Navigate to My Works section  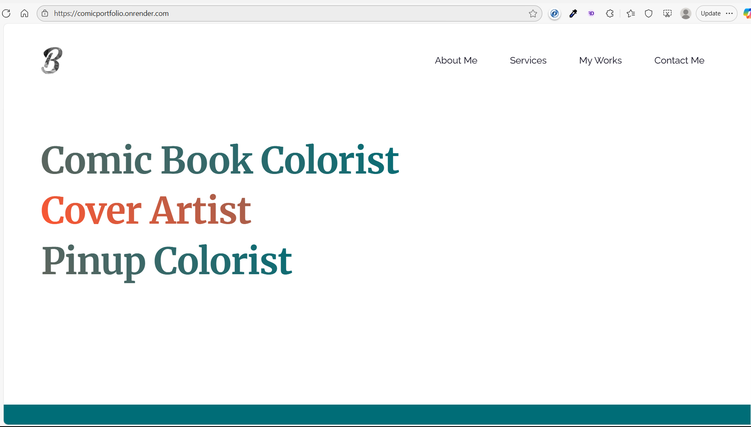[x=600, y=60]
